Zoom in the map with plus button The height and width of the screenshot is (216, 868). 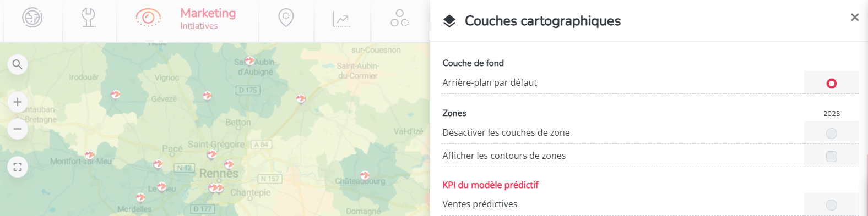(18, 102)
